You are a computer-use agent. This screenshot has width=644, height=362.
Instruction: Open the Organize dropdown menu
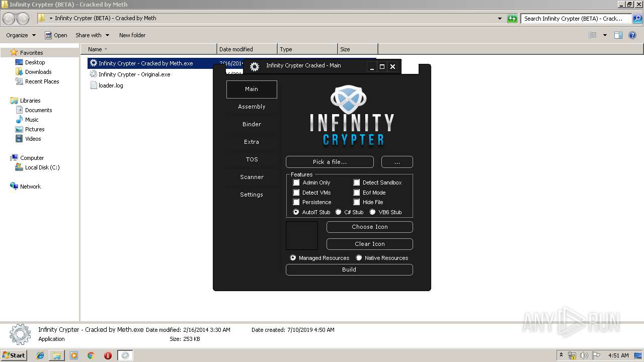[21, 35]
